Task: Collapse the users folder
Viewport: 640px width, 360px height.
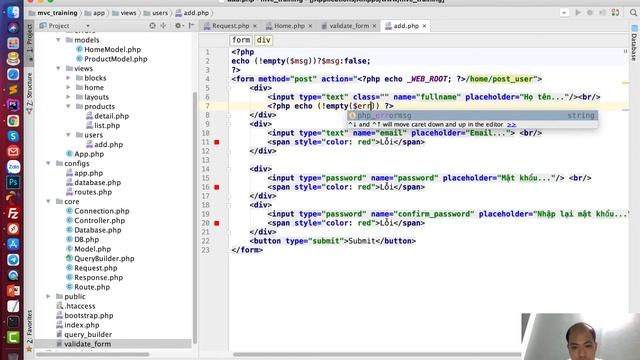Action: [68, 135]
